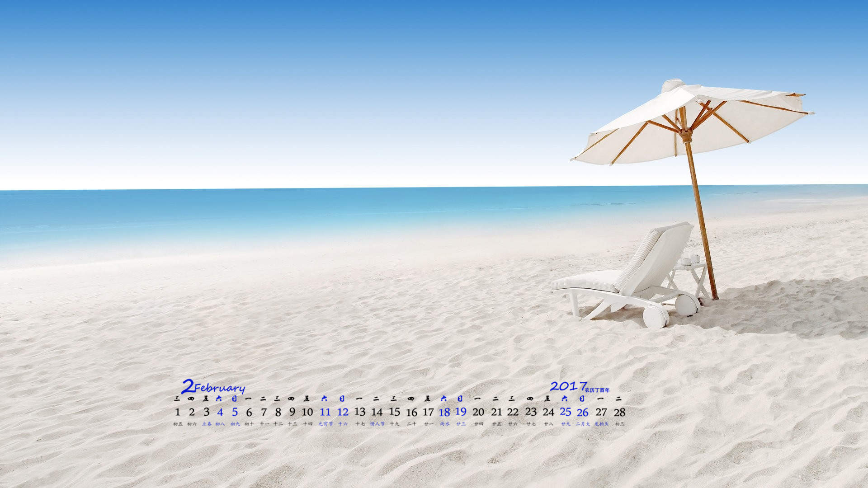Click the wooden umbrella pole
Viewport: 868px width, 488px height.
[x=700, y=212]
